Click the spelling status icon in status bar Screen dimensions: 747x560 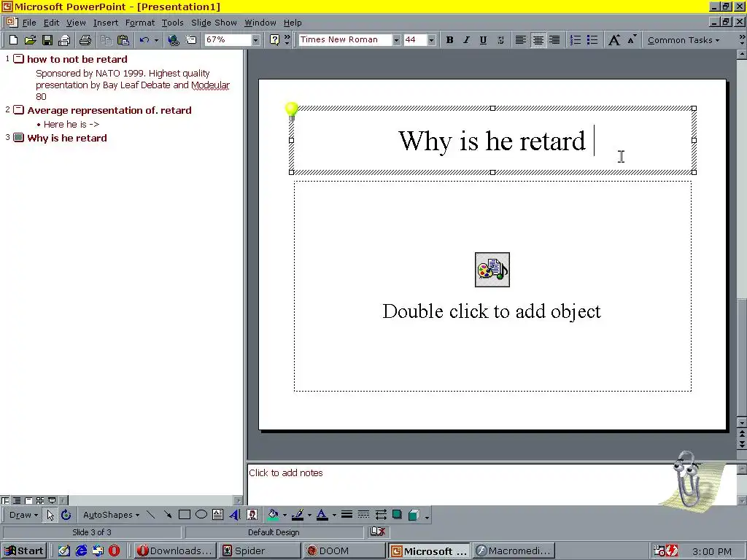(x=377, y=532)
